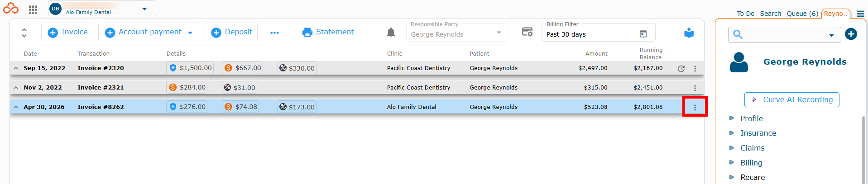The height and width of the screenshot is (184, 868).
Task: Switch to the To Do tab
Action: pyautogui.click(x=745, y=14)
